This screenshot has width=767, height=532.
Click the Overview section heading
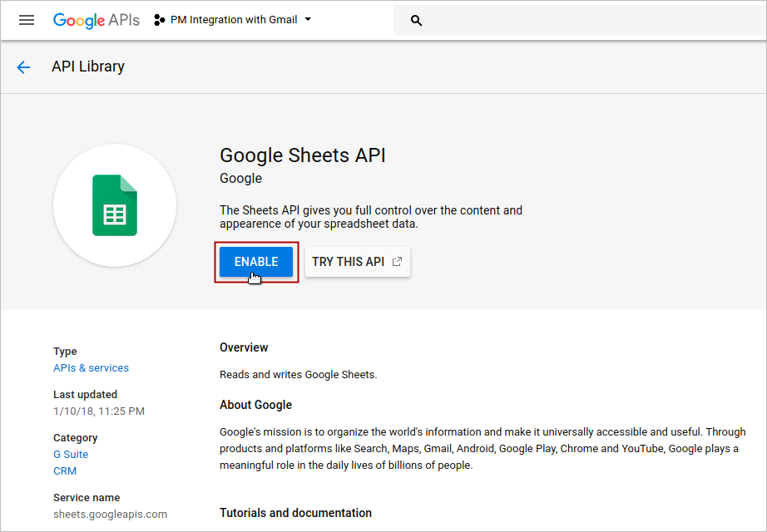[x=244, y=347]
